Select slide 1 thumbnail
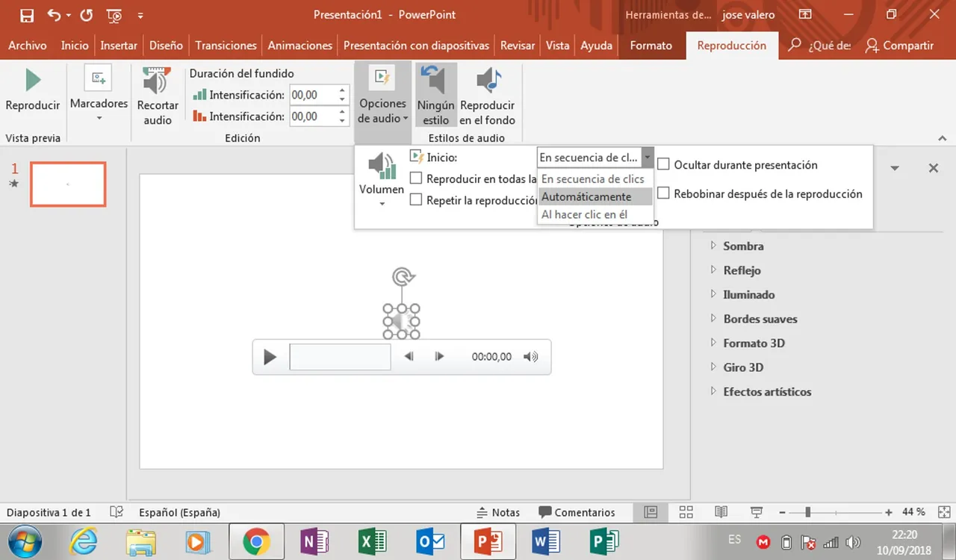 click(68, 184)
